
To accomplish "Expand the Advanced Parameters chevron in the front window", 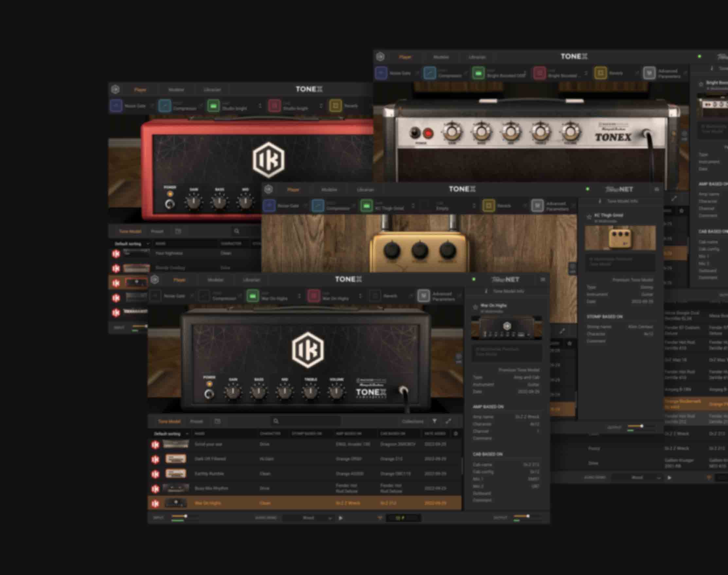I will click(460, 296).
